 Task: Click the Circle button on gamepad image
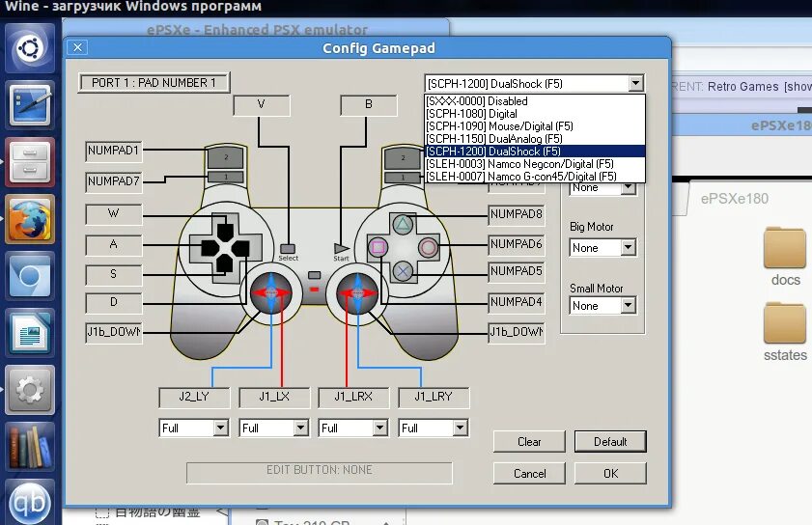[x=428, y=247]
